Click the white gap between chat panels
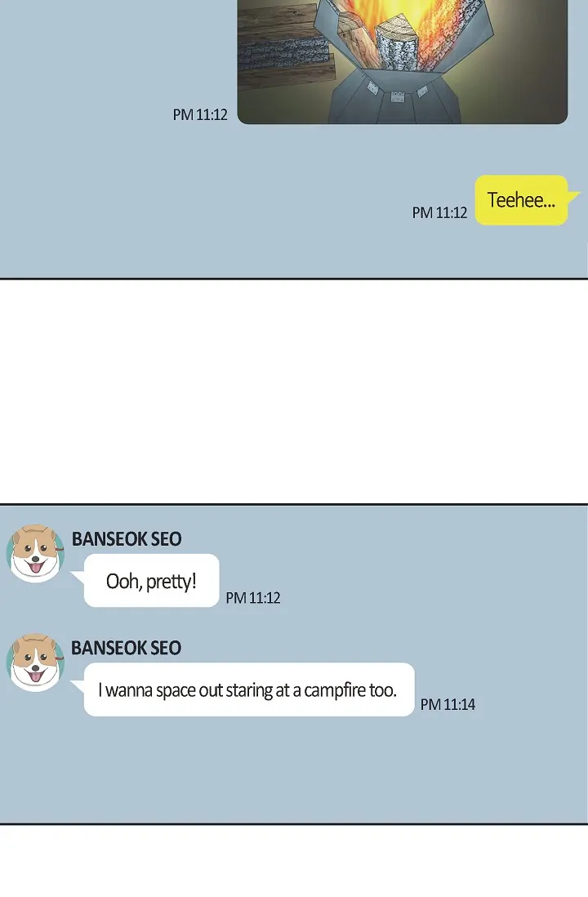The width and height of the screenshot is (588, 897). pos(294,392)
